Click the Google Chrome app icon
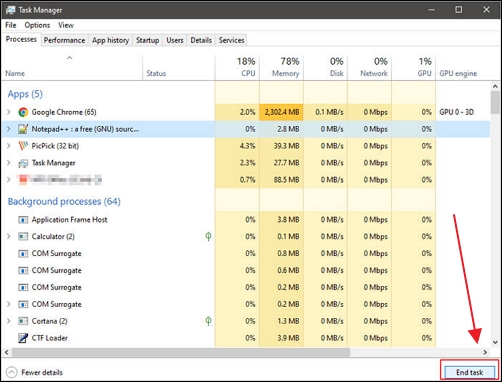This screenshot has height=382, width=502. (23, 112)
